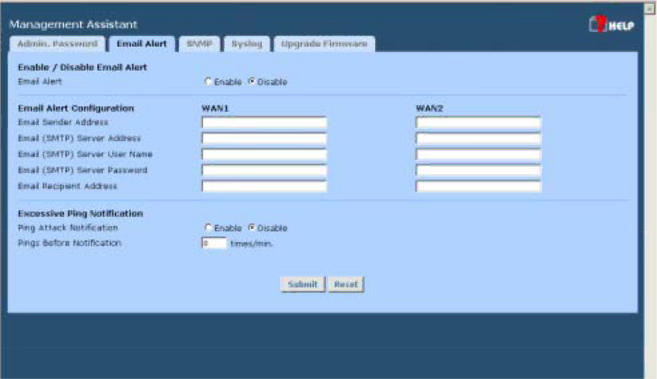
Task: Focus WAN1 Email Recipient Address field
Action: pyautogui.click(x=264, y=186)
